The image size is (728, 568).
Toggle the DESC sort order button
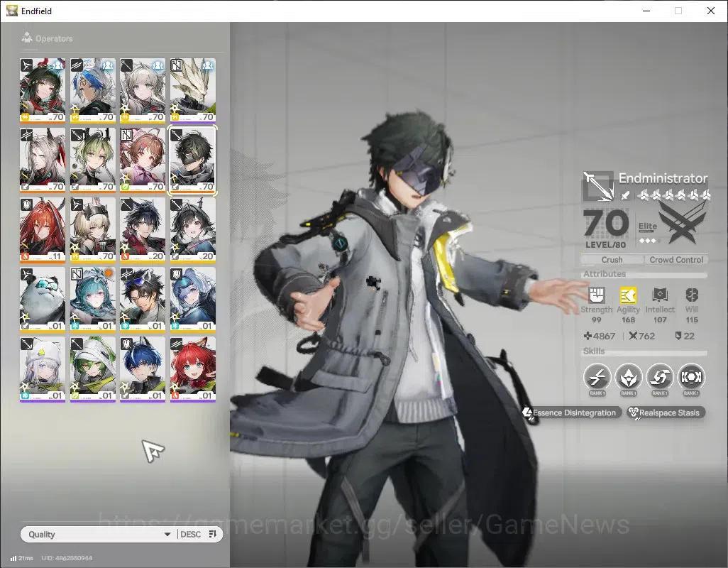tap(199, 534)
